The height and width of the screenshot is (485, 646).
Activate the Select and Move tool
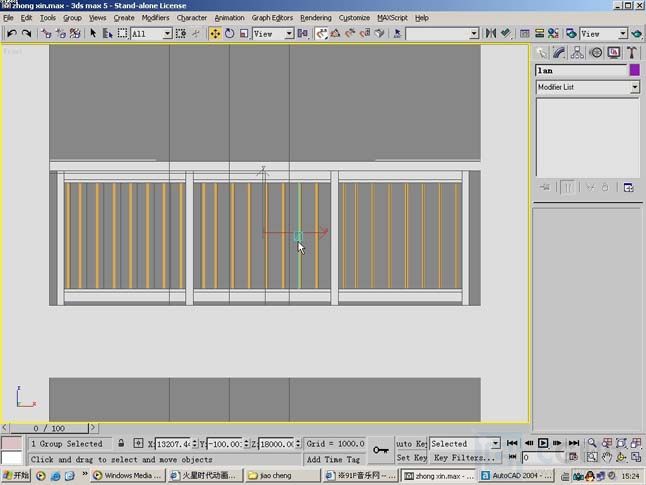click(215, 33)
